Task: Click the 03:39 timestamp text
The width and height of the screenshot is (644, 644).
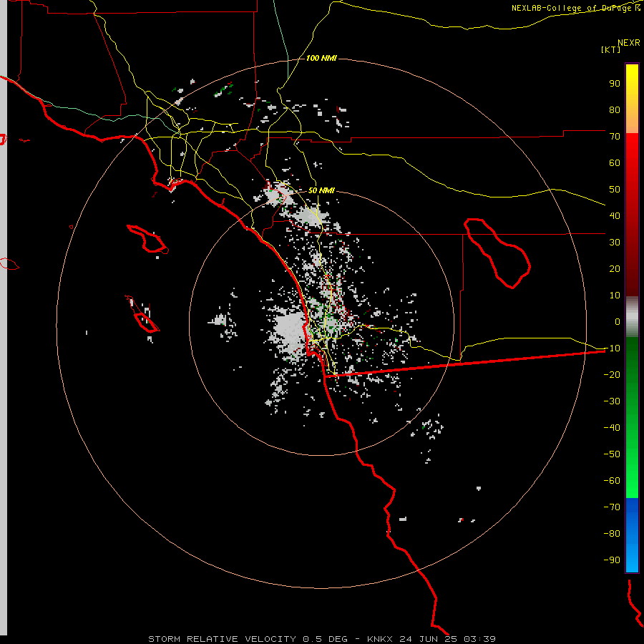Action: click(479, 639)
